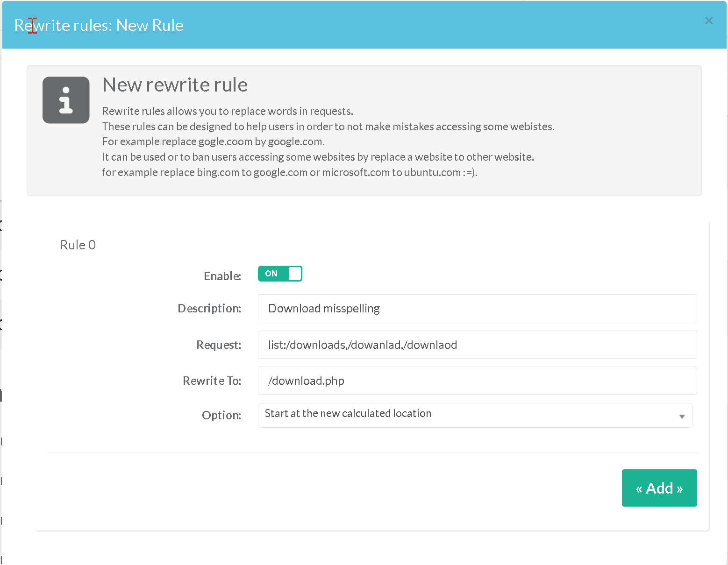Select the Rewrite To input box

point(477,381)
